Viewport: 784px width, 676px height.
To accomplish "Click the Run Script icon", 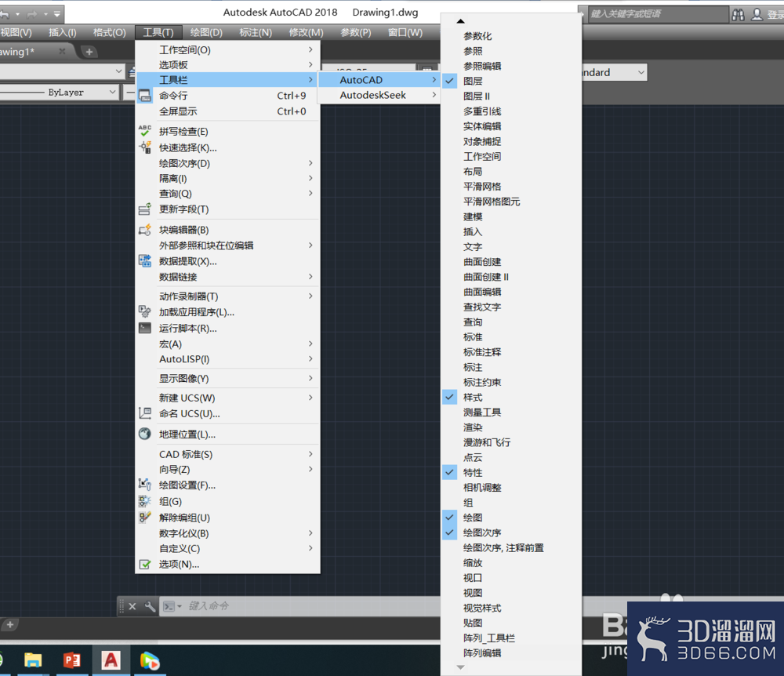I will (145, 328).
